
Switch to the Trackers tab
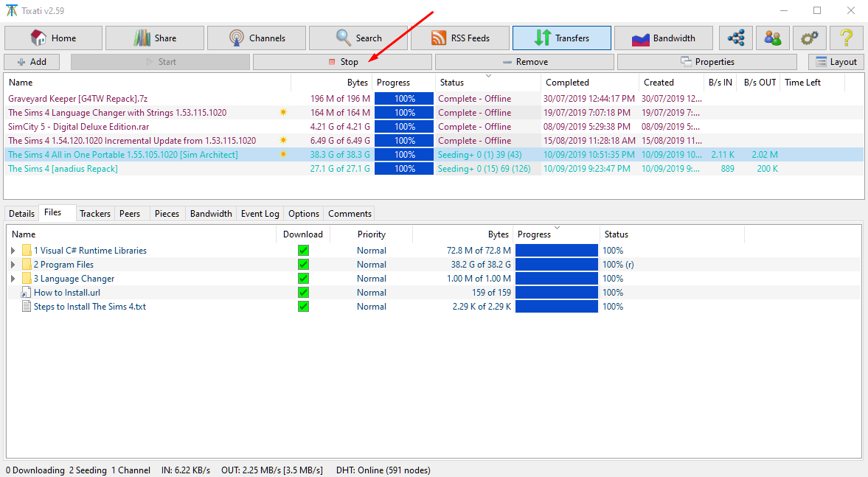click(95, 214)
